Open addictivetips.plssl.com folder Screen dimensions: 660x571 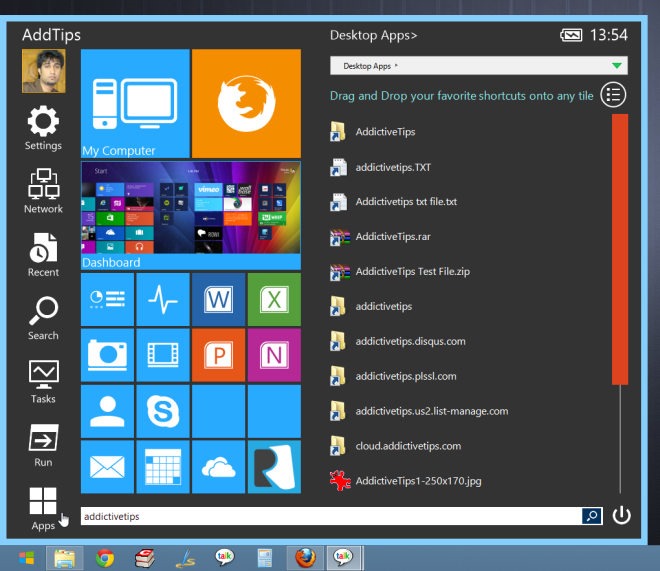point(393,376)
